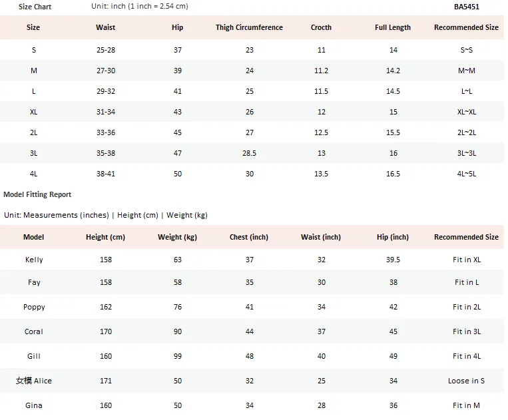Image resolution: width=508 pixels, height=420 pixels.
Task: Click the Thigh Circumference column header
Action: (x=249, y=27)
